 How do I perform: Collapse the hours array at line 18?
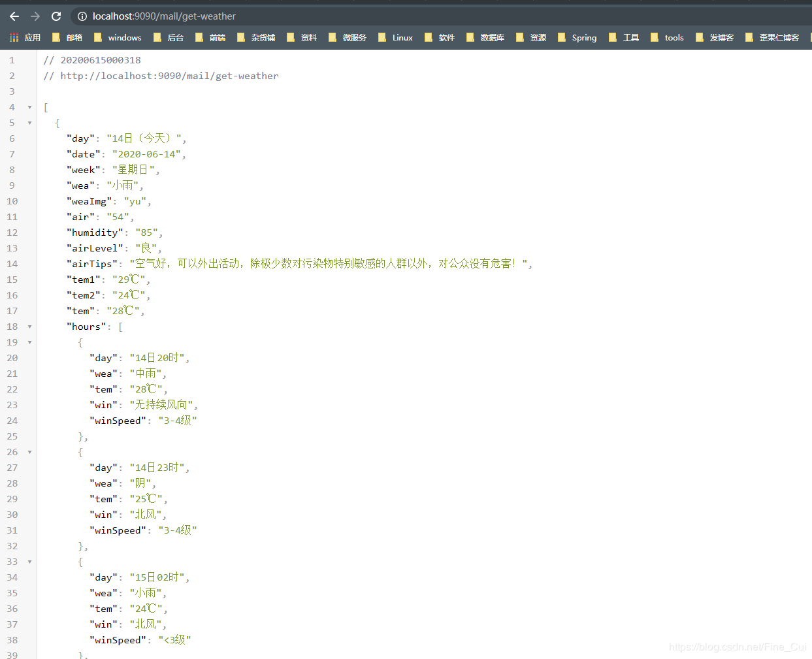(x=29, y=327)
